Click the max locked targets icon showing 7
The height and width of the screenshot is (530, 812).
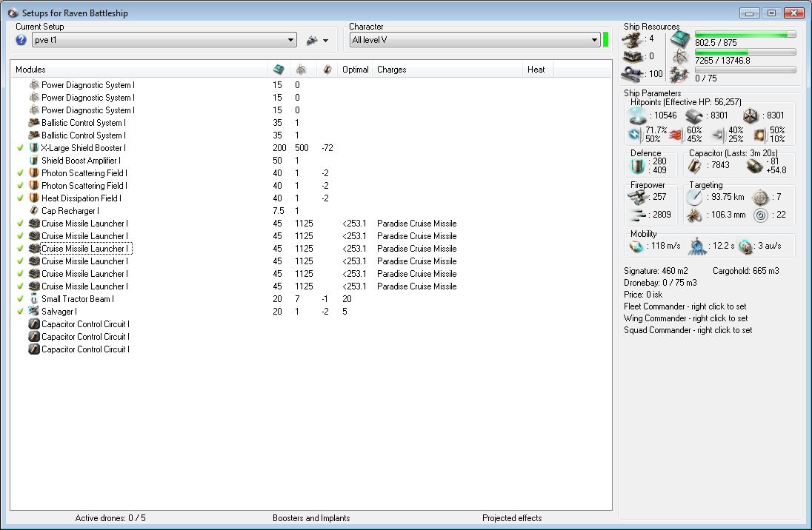click(760, 197)
